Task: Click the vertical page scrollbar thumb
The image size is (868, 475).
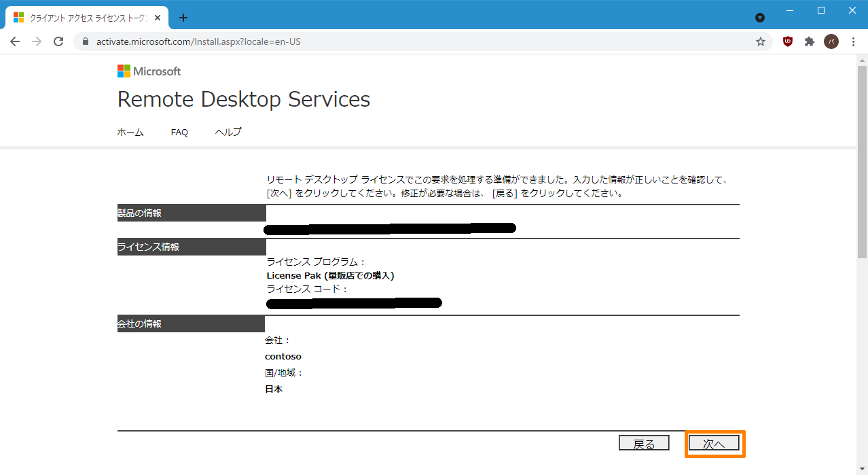Action: tap(862, 162)
